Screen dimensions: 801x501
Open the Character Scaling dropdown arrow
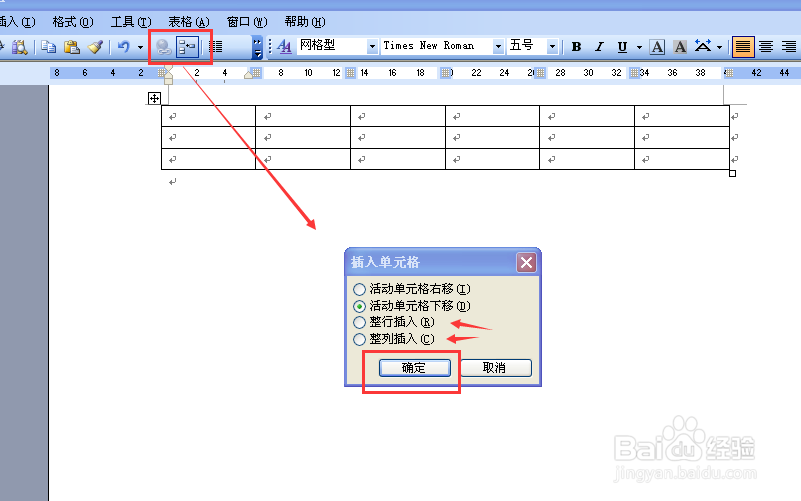pos(719,47)
